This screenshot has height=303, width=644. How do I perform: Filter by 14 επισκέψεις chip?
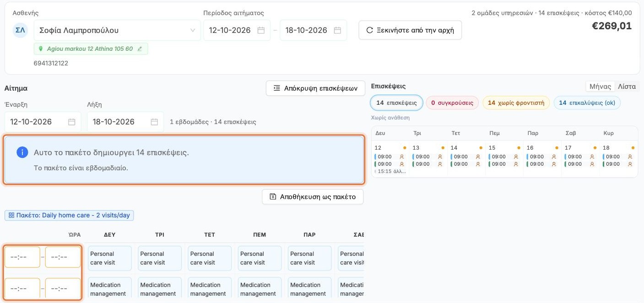pos(396,103)
